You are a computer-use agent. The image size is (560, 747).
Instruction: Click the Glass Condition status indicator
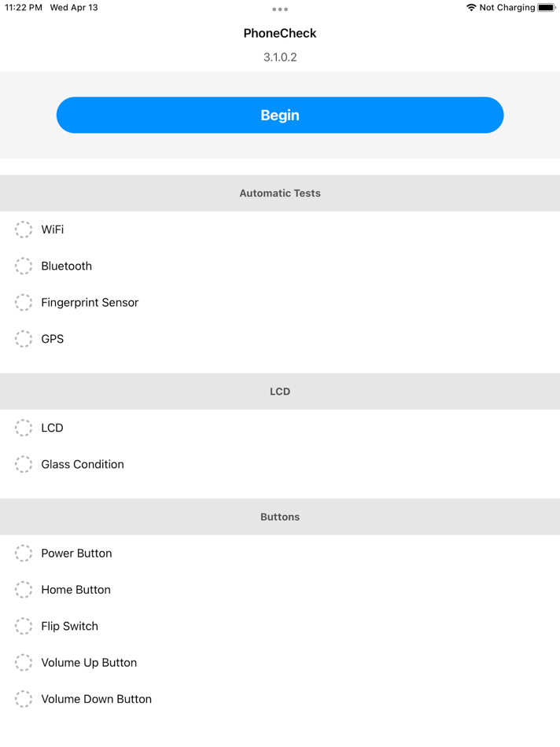pos(23,464)
